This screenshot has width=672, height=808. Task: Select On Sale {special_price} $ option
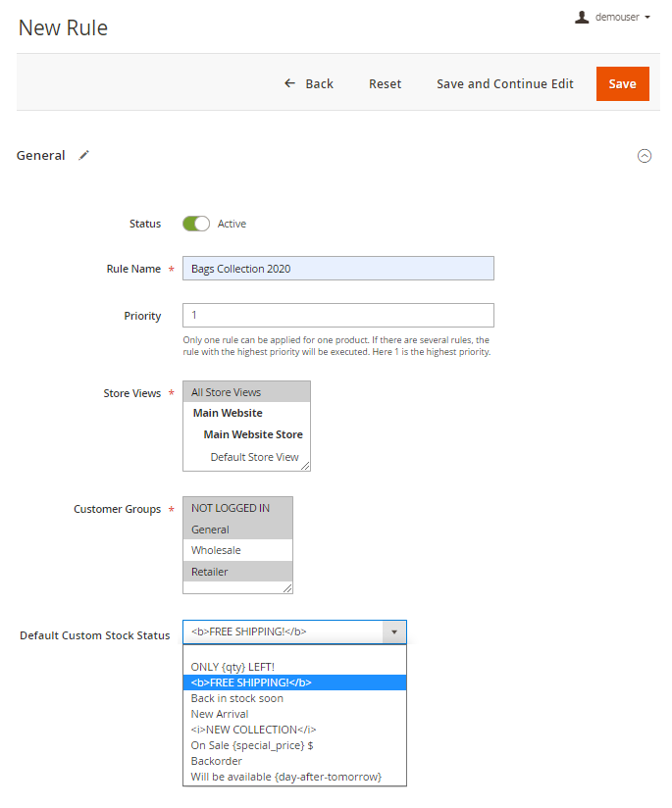click(252, 745)
